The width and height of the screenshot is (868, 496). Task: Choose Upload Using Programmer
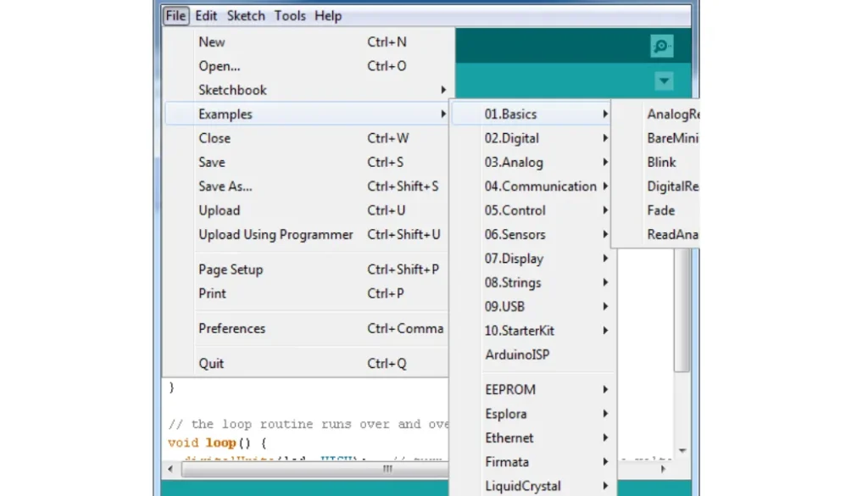click(306, 234)
